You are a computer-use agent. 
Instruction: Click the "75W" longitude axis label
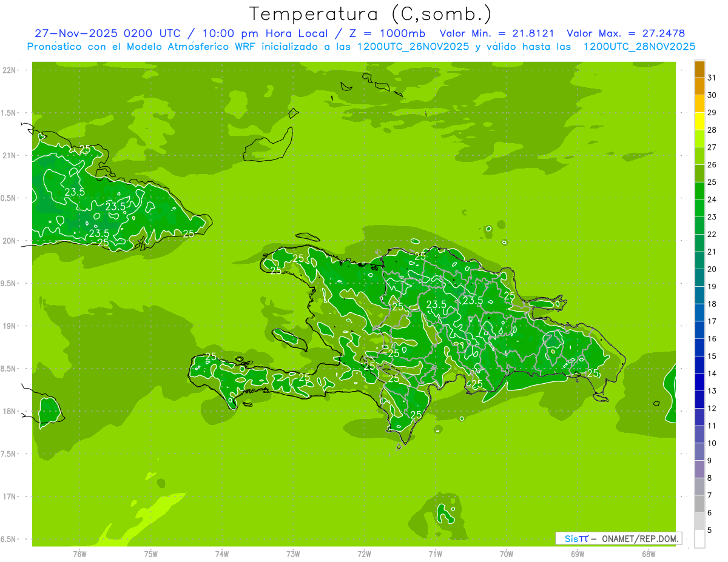[150, 554]
